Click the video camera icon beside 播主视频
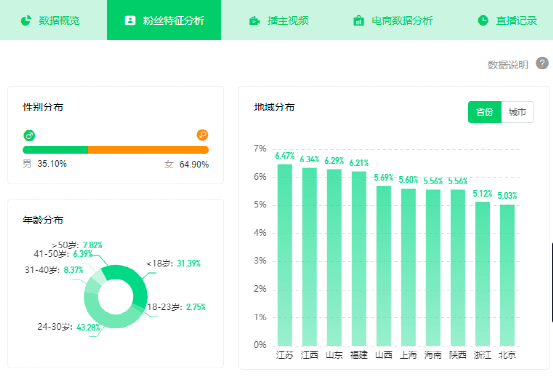 254,21
